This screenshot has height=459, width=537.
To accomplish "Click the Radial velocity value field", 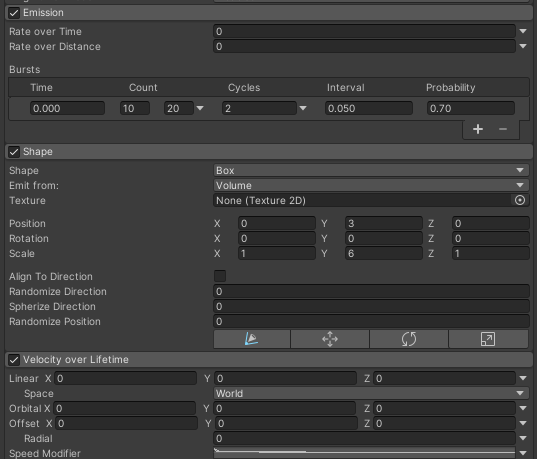I will (364, 438).
